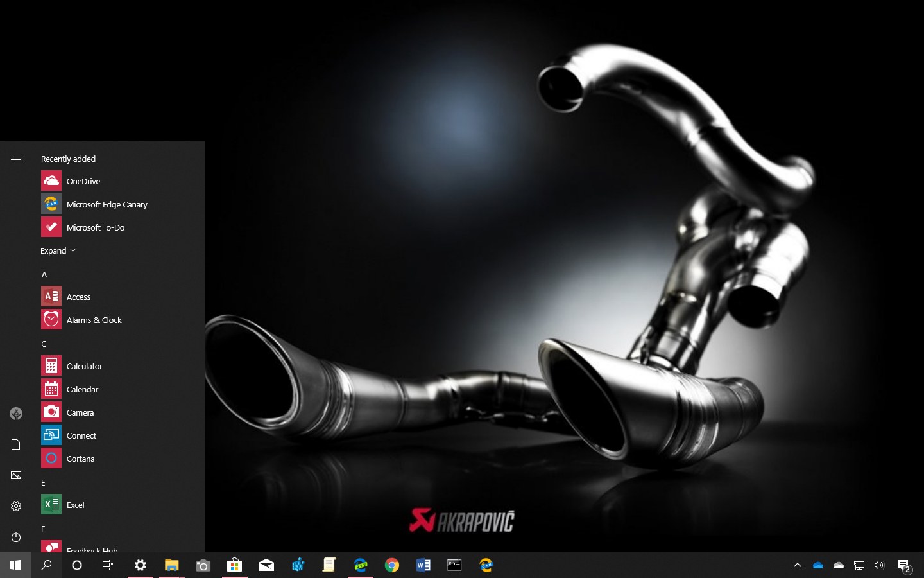The width and height of the screenshot is (924, 578).
Task: Open volume speaker tray icon
Action: click(x=880, y=565)
